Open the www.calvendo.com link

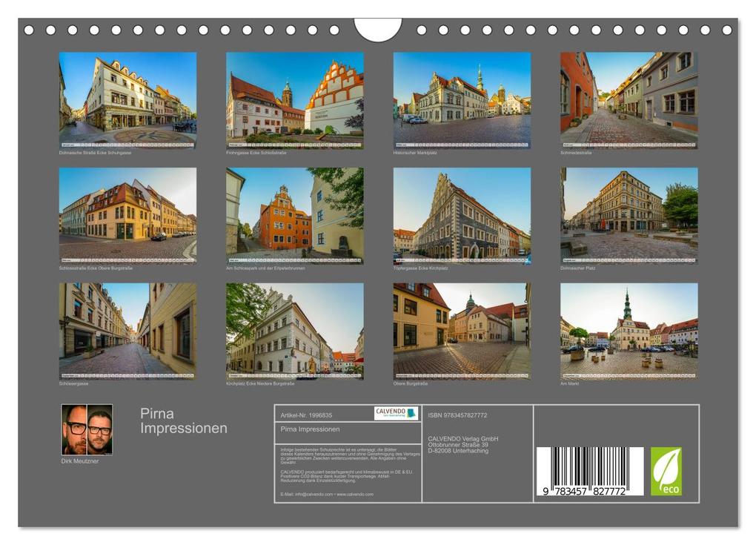(354, 494)
